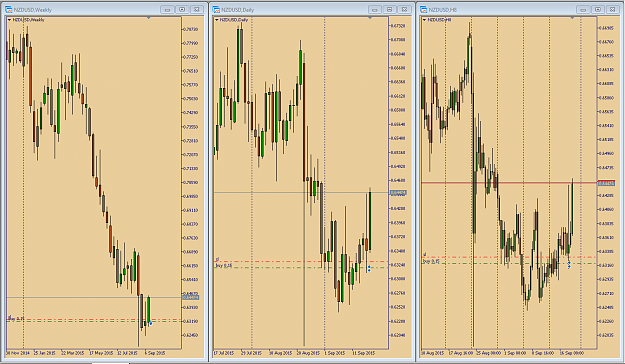
Task: Click the '6 Sep 2015' date on Weekly axis
Action: point(155,353)
